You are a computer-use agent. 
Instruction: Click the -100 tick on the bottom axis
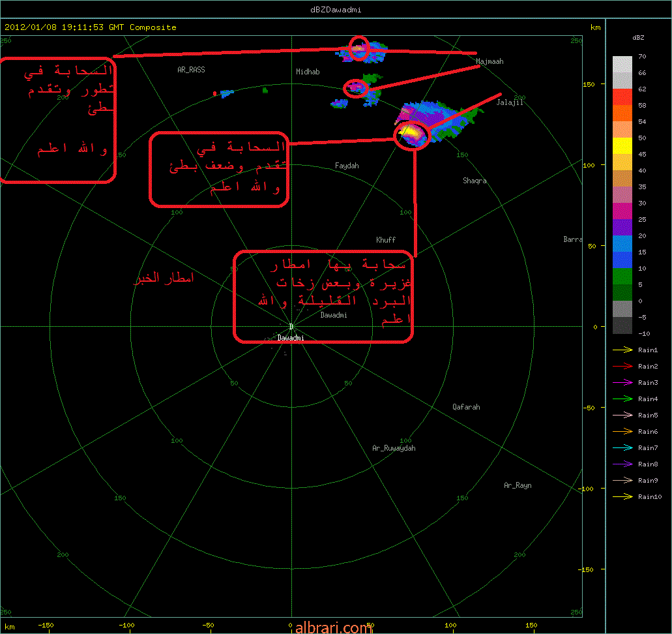pos(126,626)
